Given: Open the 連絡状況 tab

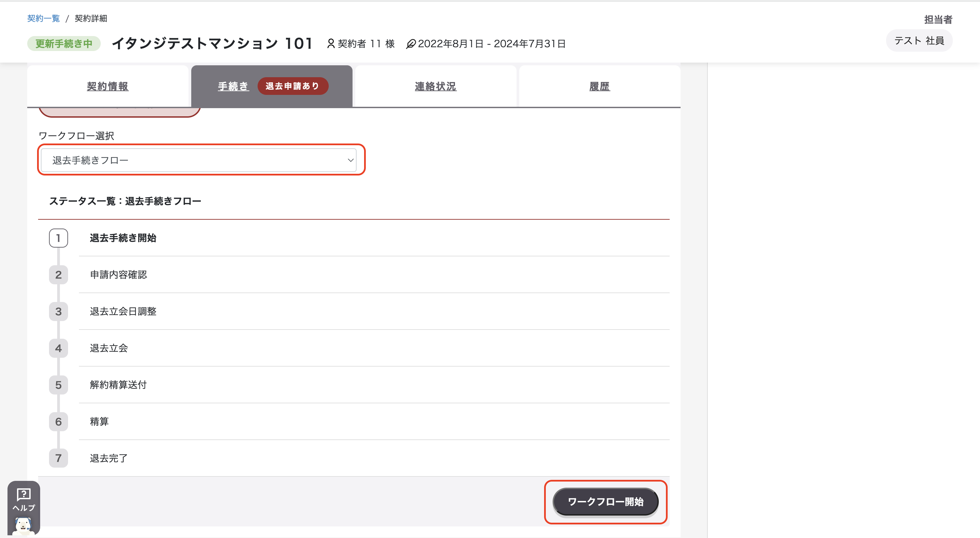Looking at the screenshot, I should [435, 86].
